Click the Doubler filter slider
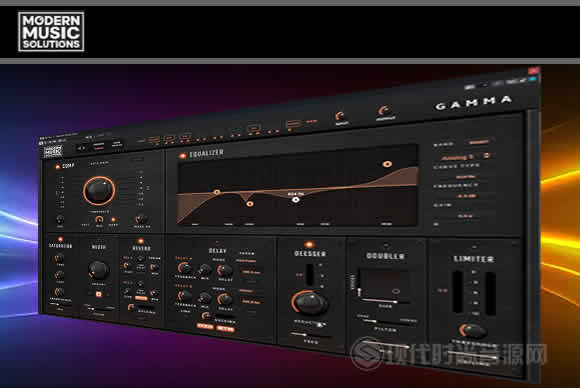The height and width of the screenshot is (388, 580). (386, 322)
